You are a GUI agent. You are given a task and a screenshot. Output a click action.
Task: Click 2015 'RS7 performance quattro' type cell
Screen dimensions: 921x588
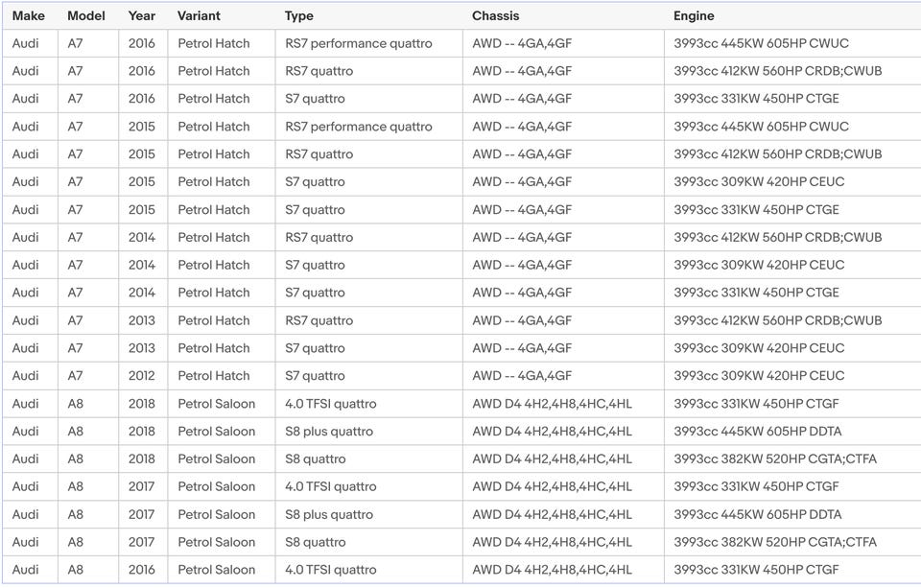[358, 127]
